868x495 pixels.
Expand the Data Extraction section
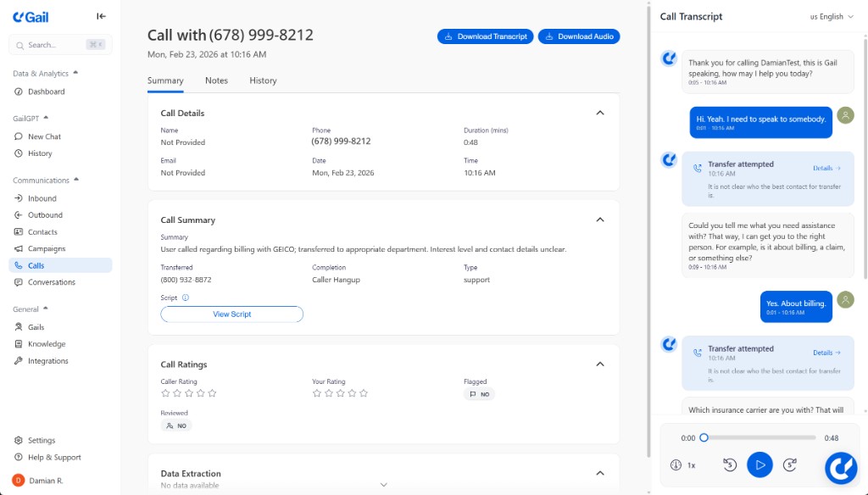click(600, 473)
